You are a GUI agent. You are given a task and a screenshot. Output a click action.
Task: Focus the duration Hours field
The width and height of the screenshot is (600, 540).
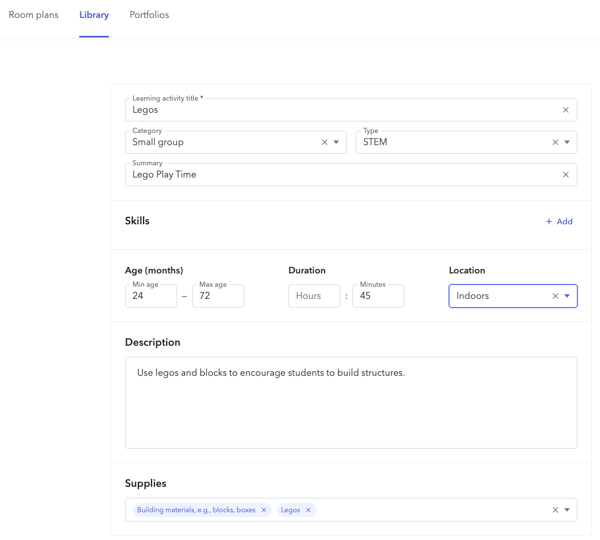pos(313,296)
